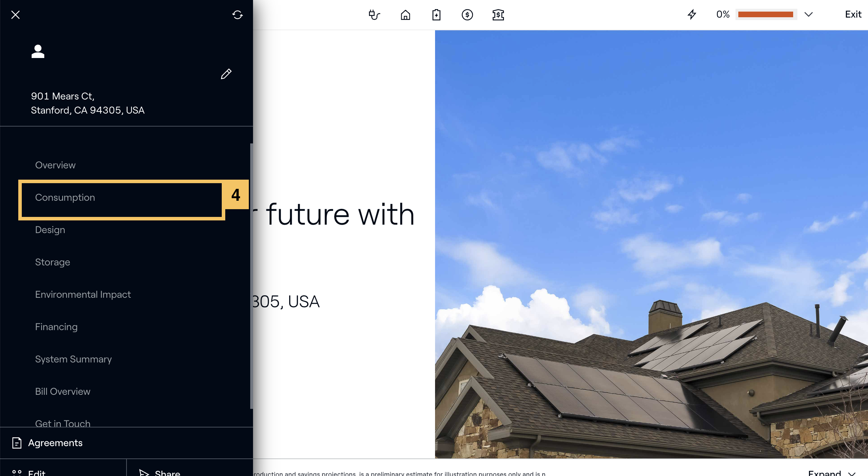The width and height of the screenshot is (868, 476).
Task: Click the sidebar menu scrollbar
Action: click(x=251, y=276)
